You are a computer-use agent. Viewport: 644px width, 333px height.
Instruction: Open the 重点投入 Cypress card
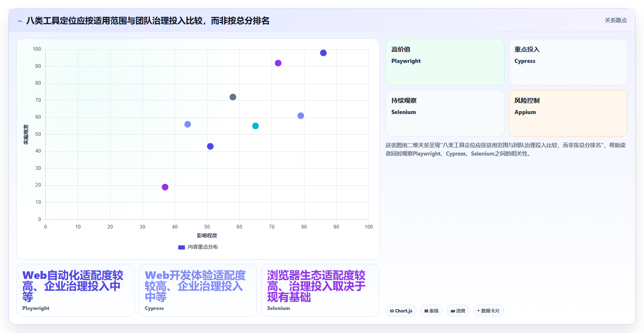coord(568,62)
